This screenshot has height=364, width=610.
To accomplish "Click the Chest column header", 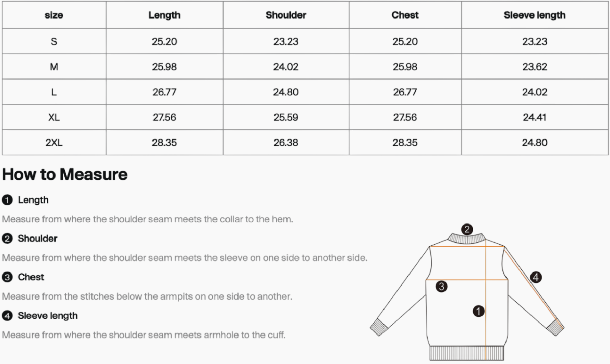I will pyautogui.click(x=405, y=15).
